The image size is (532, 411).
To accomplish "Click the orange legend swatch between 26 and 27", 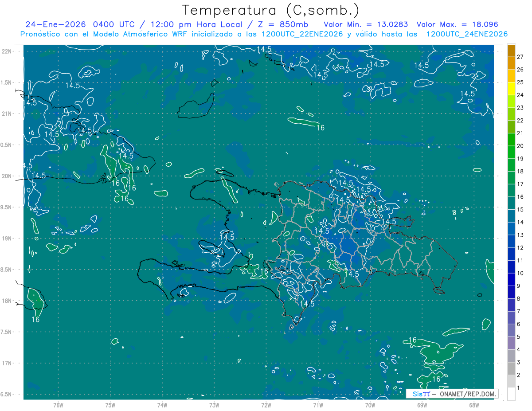I will point(511,63).
